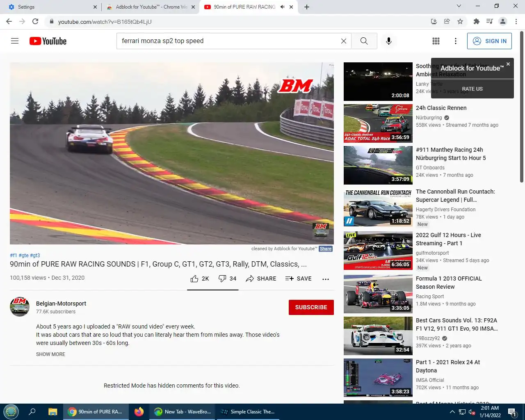
Task: Show hidden system tray icons
Action: click(452, 412)
